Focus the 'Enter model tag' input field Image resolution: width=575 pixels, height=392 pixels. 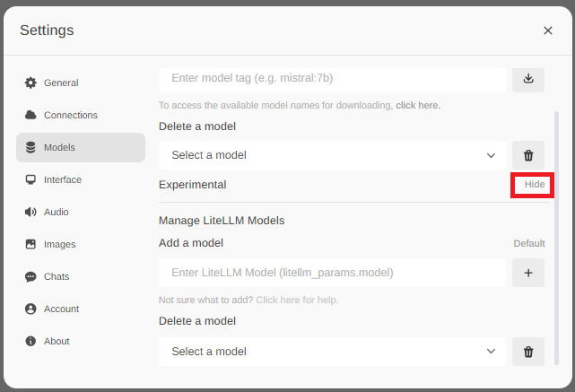pyautogui.click(x=332, y=78)
